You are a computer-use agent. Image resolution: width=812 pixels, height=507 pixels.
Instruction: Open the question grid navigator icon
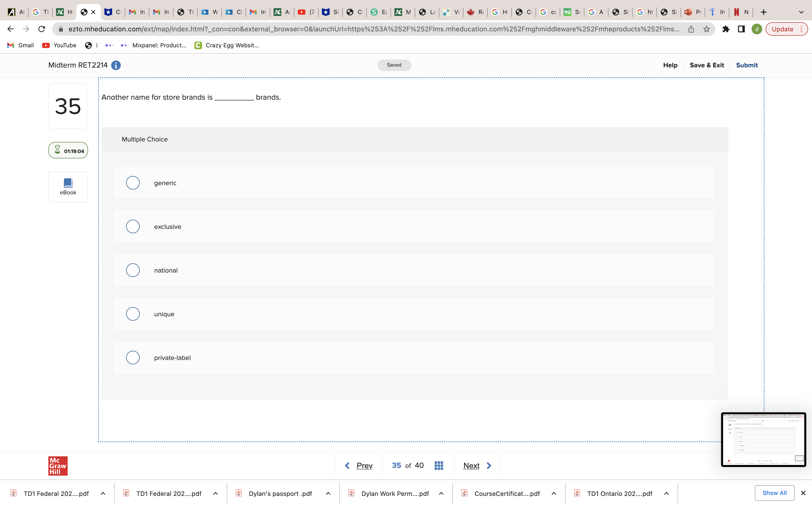[x=439, y=465]
